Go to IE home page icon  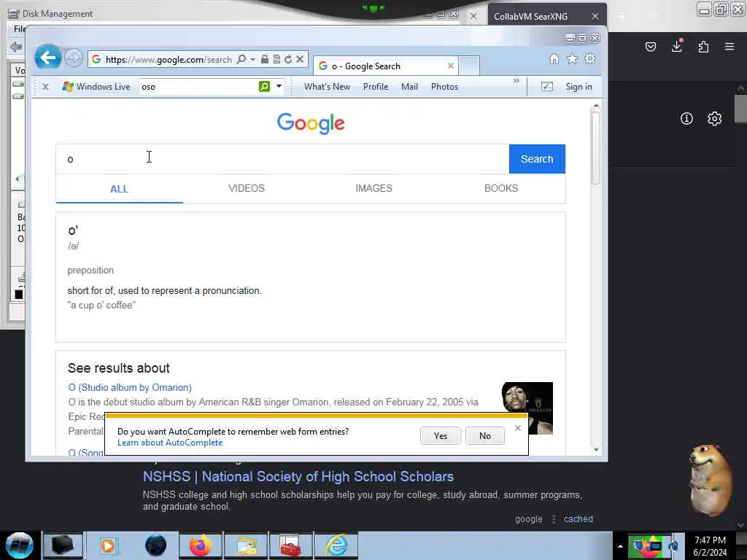pos(554,58)
